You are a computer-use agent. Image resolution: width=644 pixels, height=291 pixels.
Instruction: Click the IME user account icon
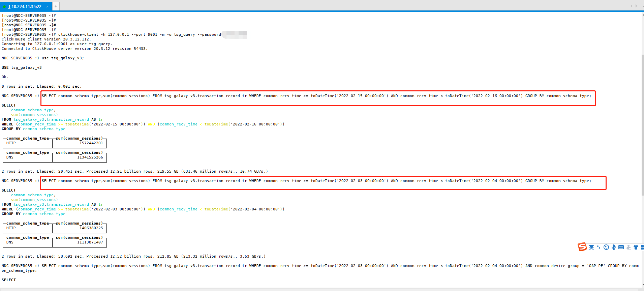[628, 247]
